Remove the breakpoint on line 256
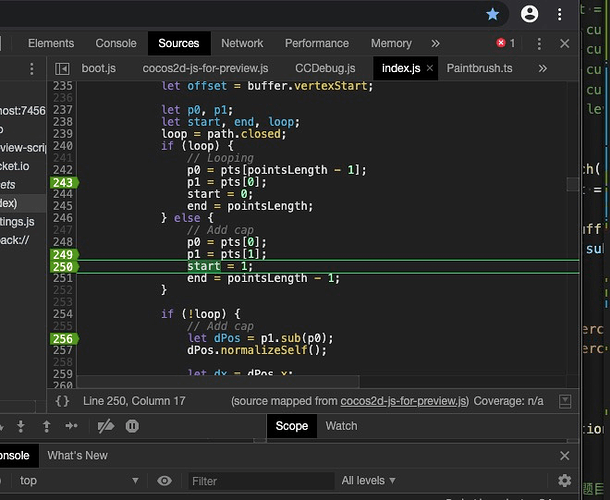The height and width of the screenshot is (500, 610). (x=62, y=339)
